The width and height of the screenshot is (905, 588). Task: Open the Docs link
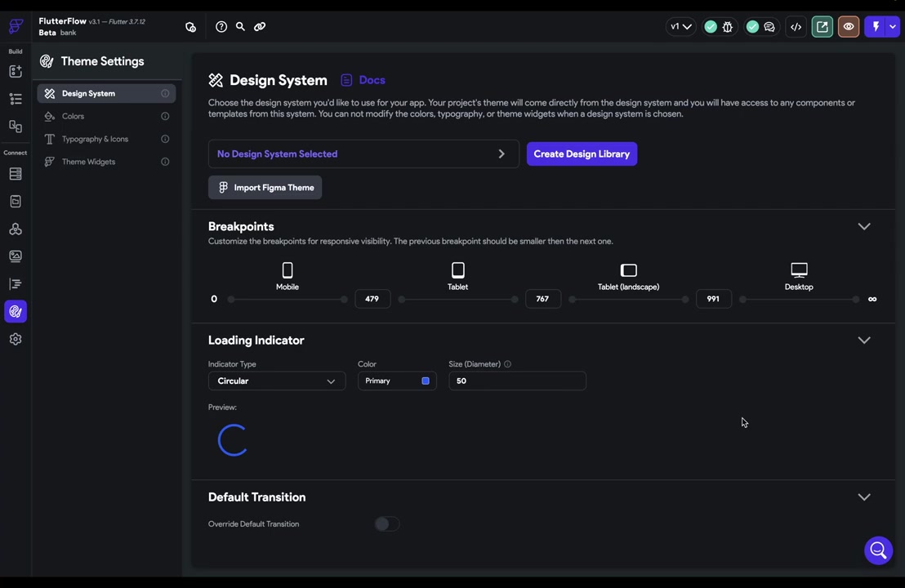coord(363,80)
